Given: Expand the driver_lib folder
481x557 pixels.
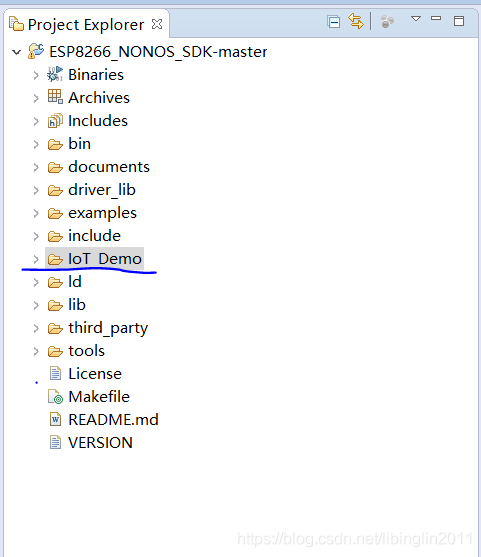Looking at the screenshot, I should click(36, 190).
